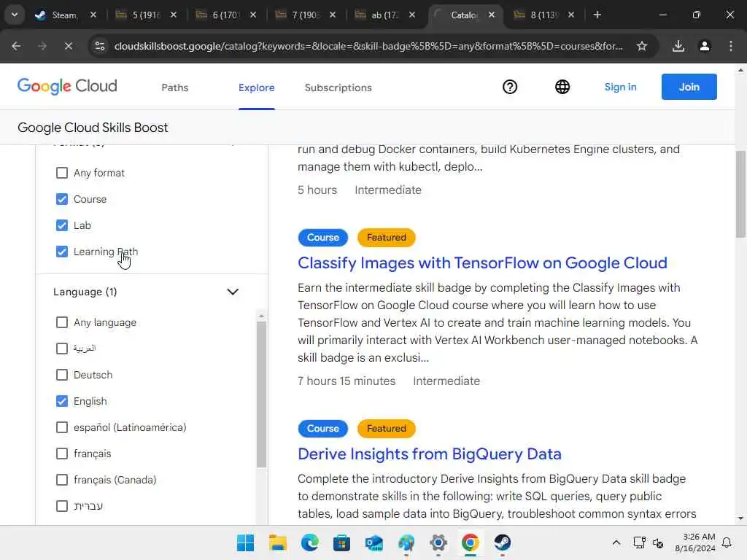Close the Steam tab
Viewport: 747px width, 560px height.
(93, 15)
